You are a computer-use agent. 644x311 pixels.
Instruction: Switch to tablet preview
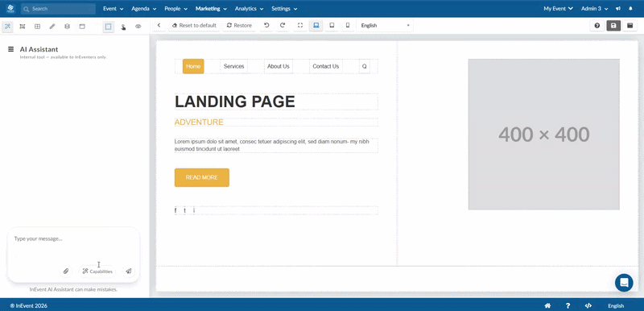point(332,26)
